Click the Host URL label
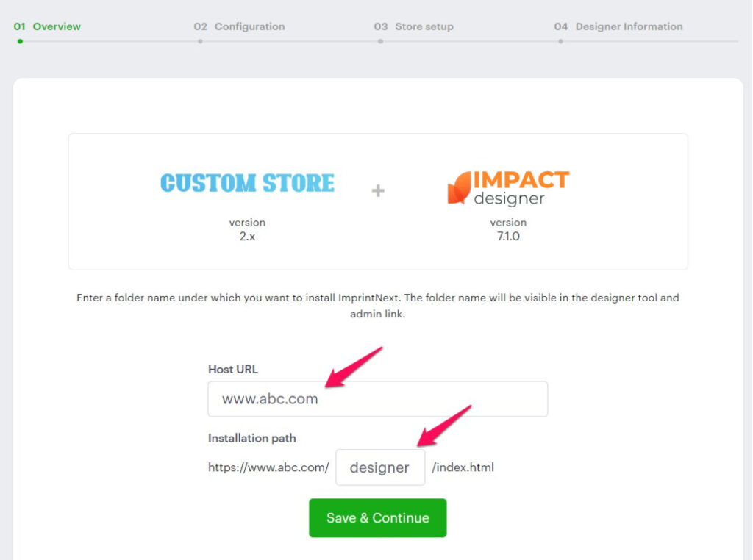The height and width of the screenshot is (560, 753). click(x=233, y=369)
